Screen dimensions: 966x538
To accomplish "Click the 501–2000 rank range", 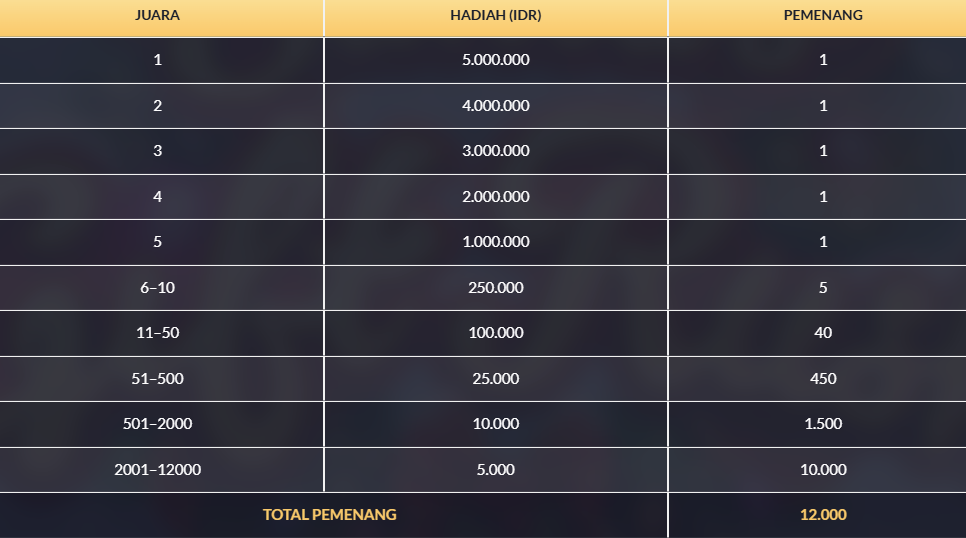I will (x=157, y=424).
